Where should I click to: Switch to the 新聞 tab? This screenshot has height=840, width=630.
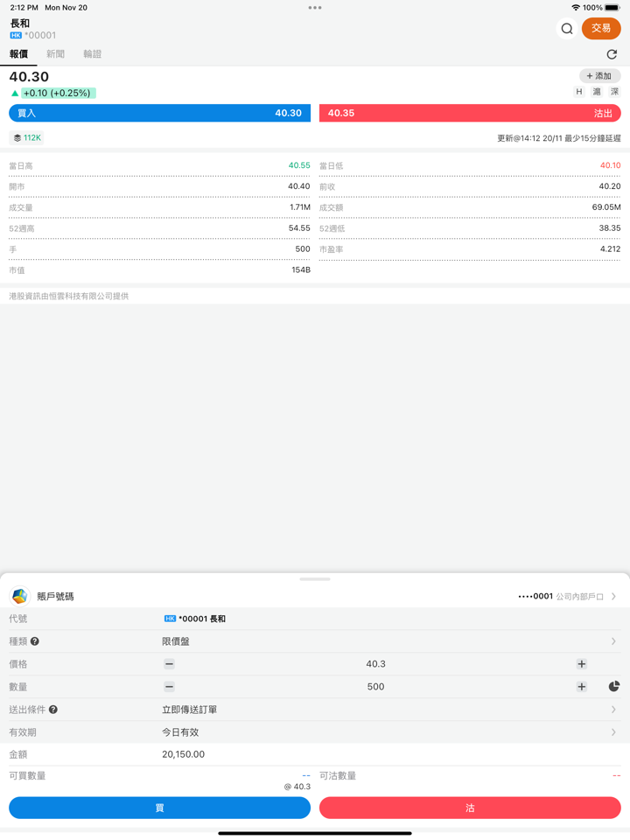click(55, 54)
